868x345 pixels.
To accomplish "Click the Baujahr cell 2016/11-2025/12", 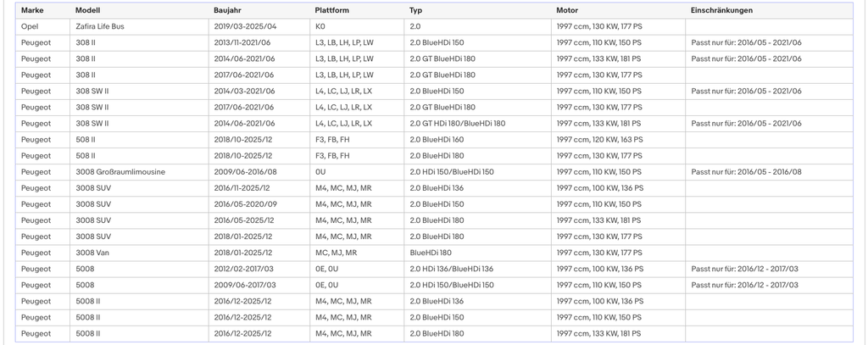I will click(259, 188).
